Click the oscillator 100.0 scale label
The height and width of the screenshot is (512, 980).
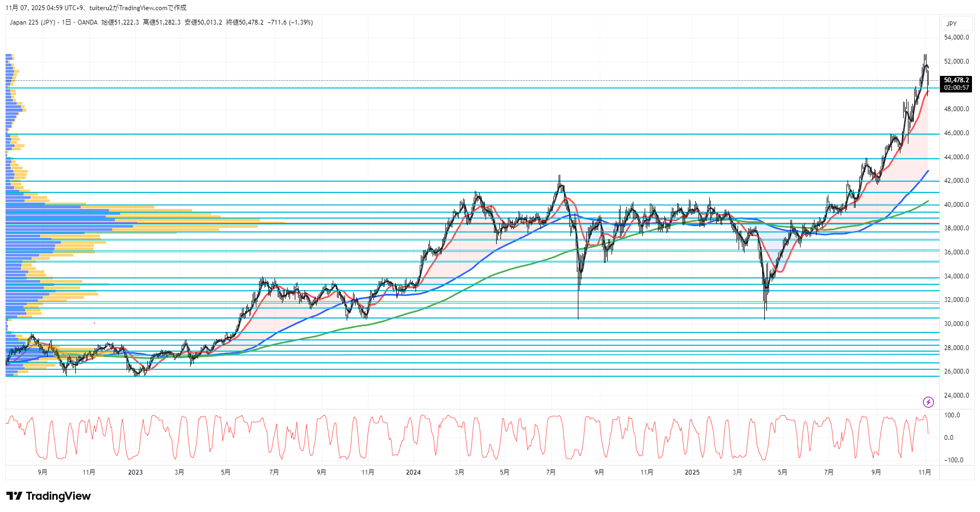click(x=952, y=415)
